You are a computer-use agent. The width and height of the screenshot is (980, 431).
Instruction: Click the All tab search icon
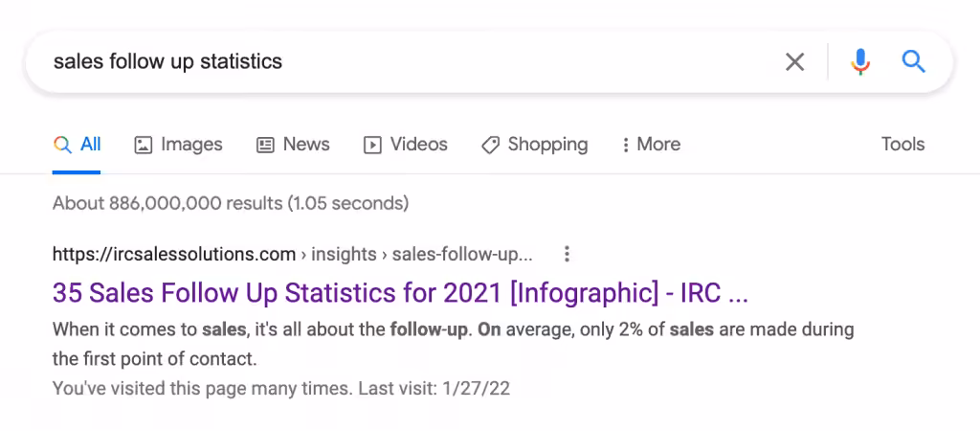(62, 145)
